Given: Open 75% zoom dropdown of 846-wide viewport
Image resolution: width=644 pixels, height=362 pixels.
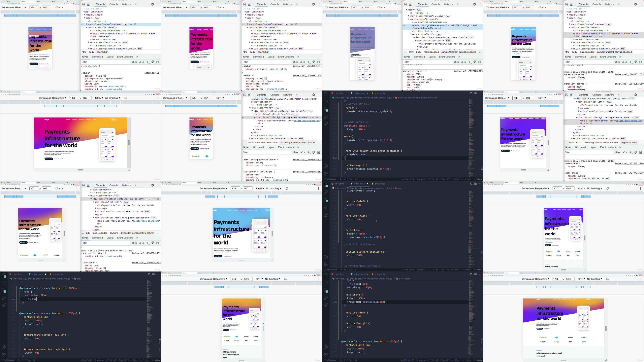Looking at the screenshot, I should (x=259, y=279).
